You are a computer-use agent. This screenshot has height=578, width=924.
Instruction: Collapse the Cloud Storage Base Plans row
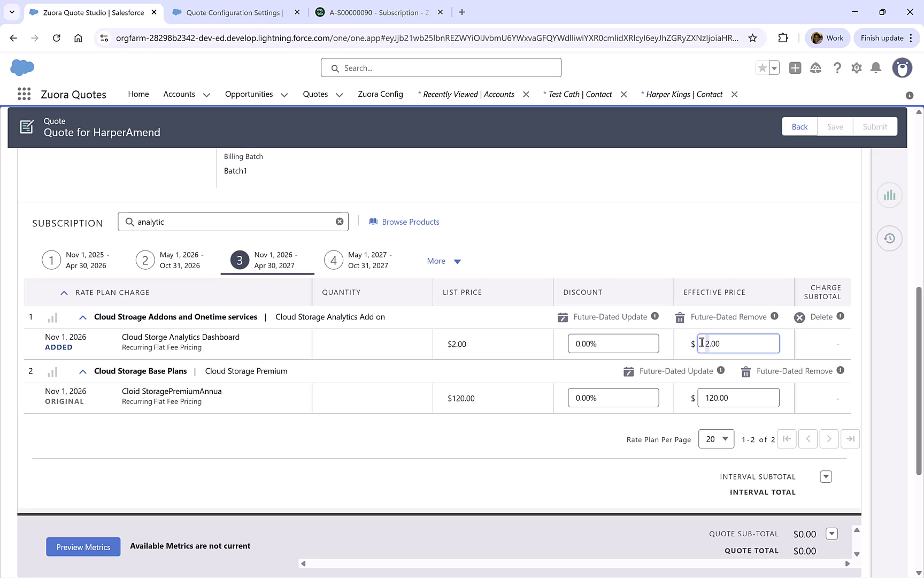[x=82, y=371]
